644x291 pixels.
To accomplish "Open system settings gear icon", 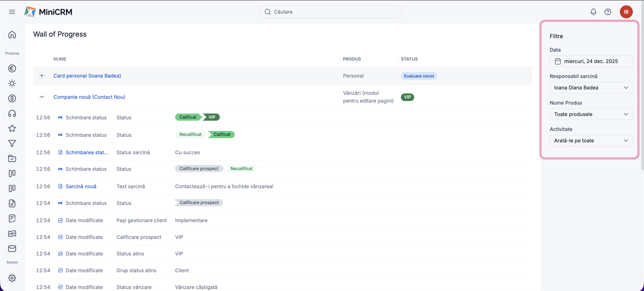I will pyautogui.click(x=12, y=278).
